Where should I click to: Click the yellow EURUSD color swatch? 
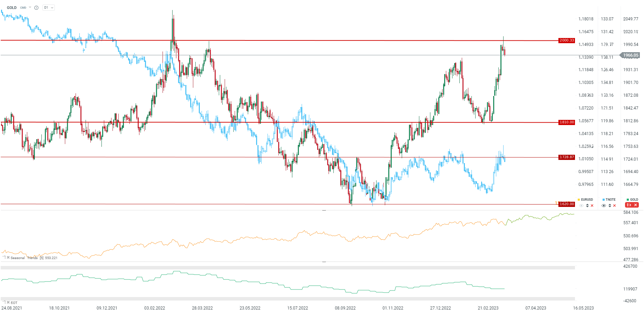tap(579, 200)
